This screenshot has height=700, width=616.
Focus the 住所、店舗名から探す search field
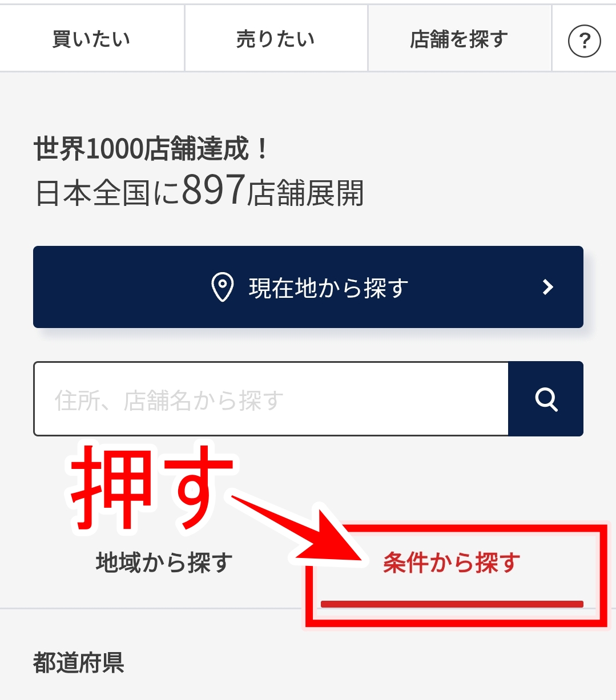pos(271,399)
